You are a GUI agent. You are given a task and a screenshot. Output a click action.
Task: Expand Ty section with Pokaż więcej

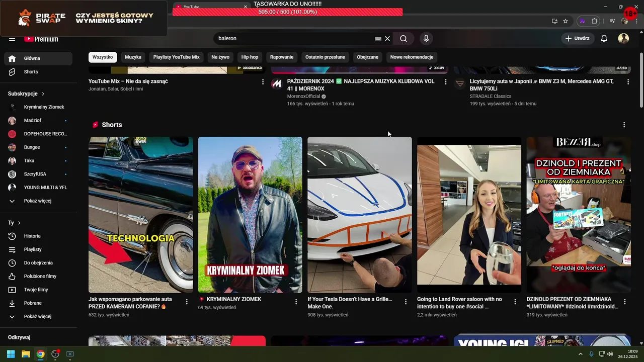pyautogui.click(x=38, y=317)
